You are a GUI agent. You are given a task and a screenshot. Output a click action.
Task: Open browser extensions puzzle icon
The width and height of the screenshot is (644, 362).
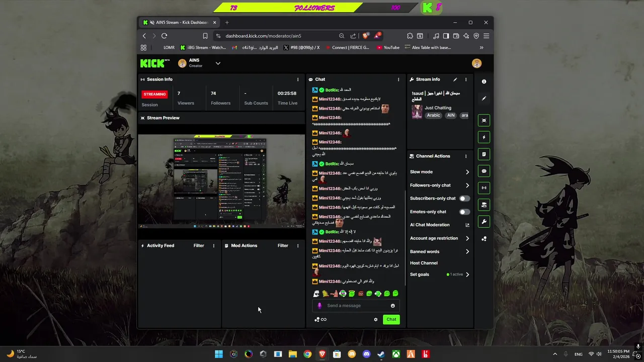(410, 36)
